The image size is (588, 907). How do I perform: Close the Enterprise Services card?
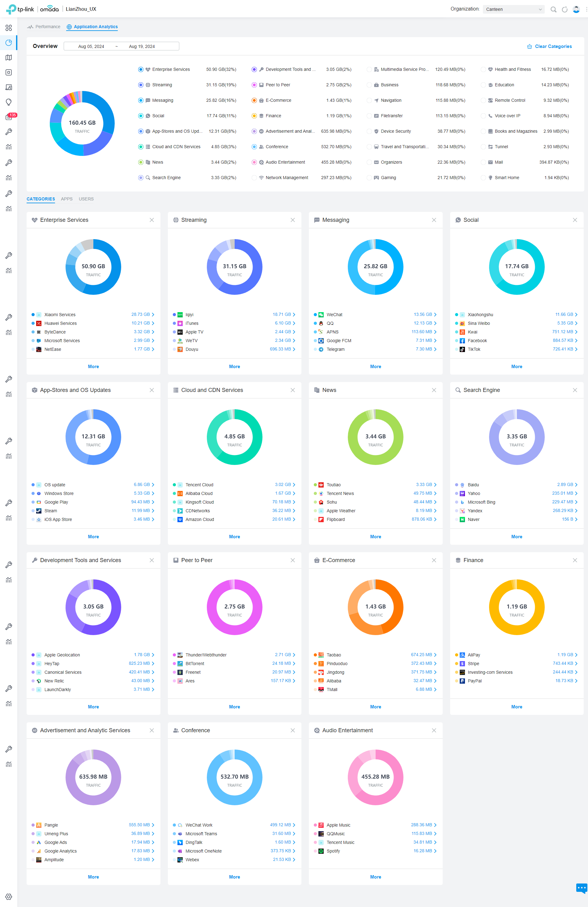point(151,220)
